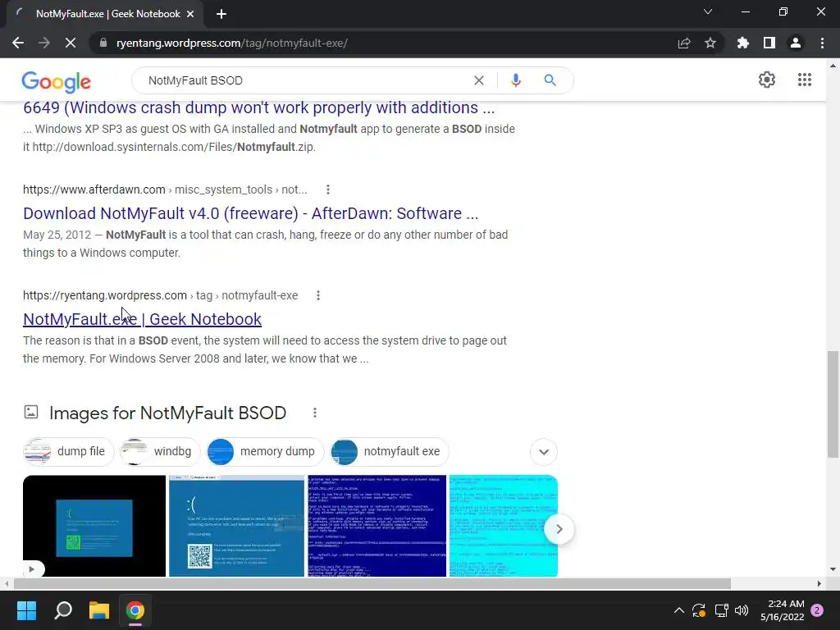Click the scroll right arrow
840x630 pixels.
click(819, 583)
